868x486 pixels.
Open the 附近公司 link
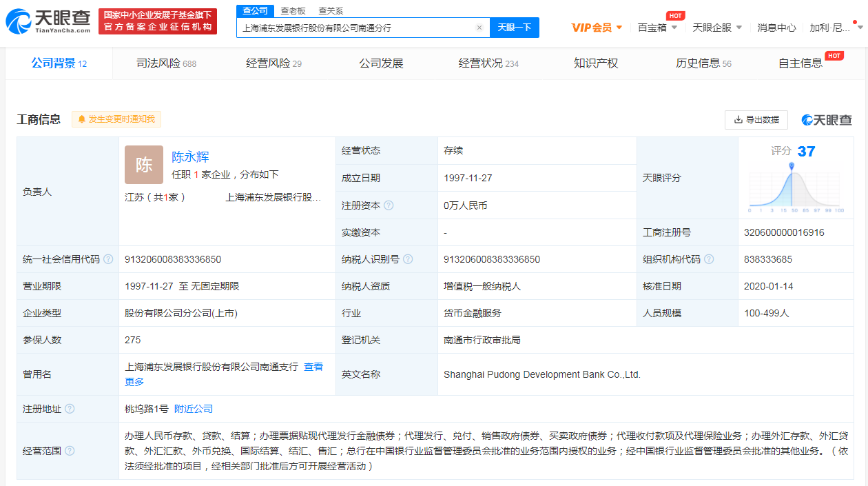click(x=194, y=409)
